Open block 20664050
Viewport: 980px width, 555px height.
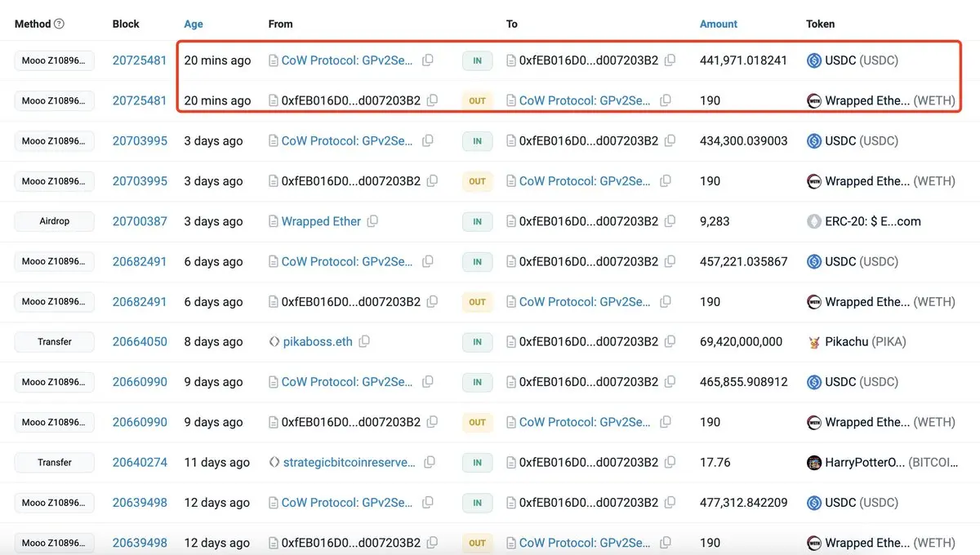[x=140, y=341]
